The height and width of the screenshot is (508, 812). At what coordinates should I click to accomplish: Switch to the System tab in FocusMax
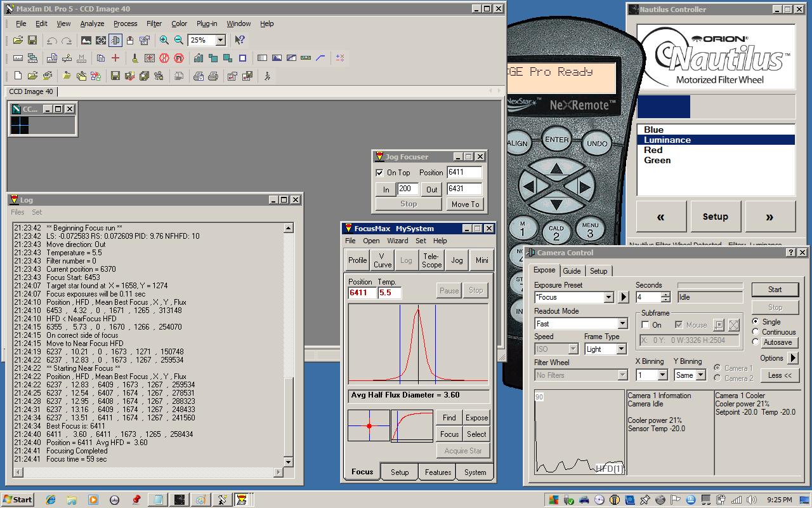tap(475, 472)
